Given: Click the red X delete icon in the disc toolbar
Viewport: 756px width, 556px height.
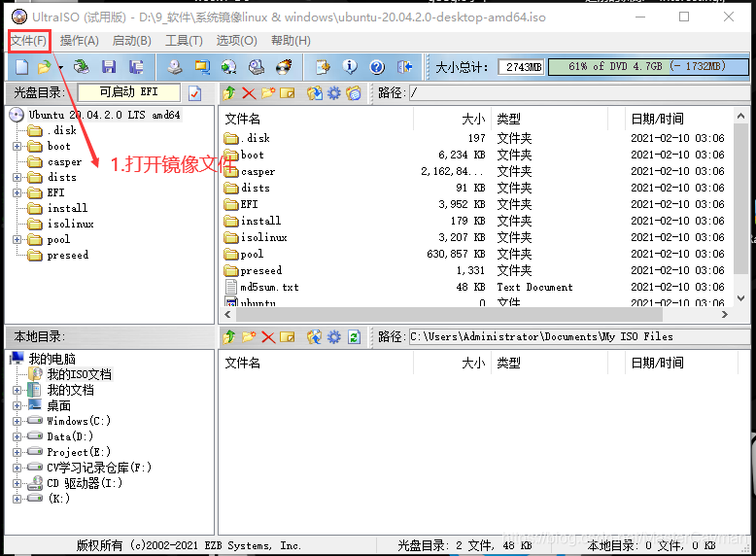Looking at the screenshot, I should click(x=249, y=93).
